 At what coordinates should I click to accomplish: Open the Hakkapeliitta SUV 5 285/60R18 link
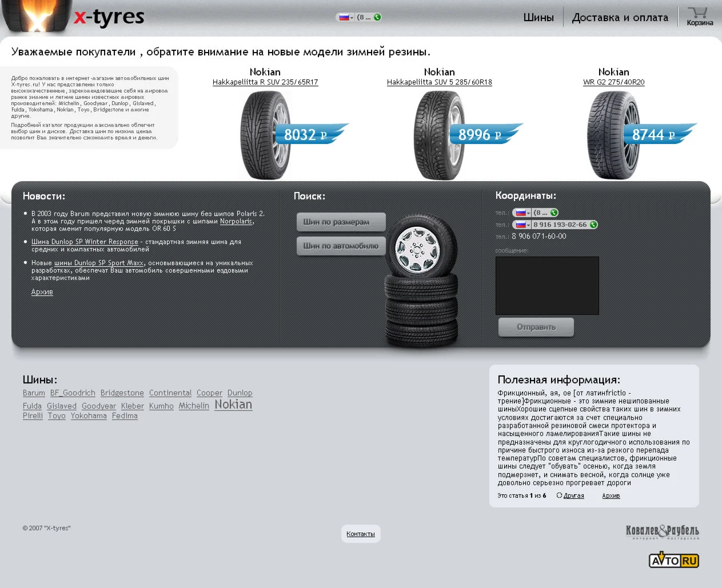440,82
